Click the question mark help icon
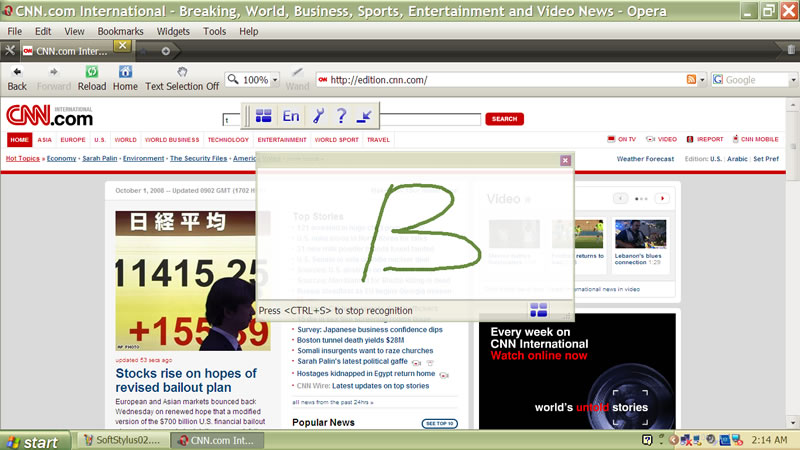800x450 pixels. point(341,116)
